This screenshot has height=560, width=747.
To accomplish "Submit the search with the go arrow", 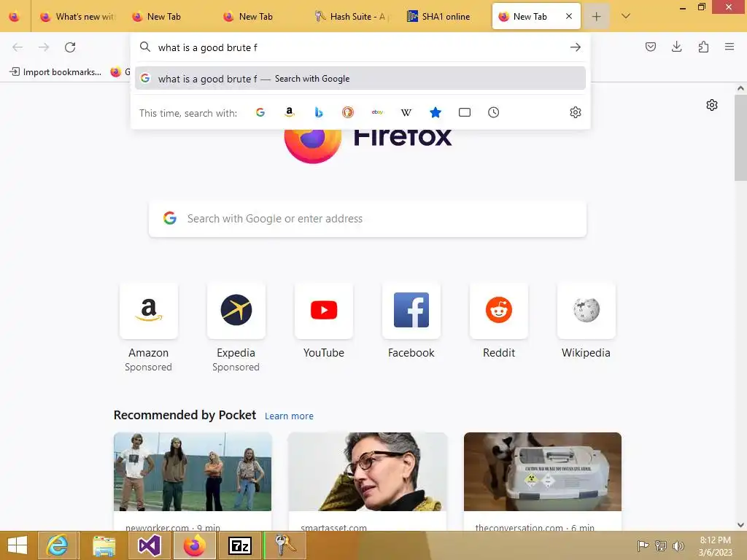I will (x=576, y=47).
